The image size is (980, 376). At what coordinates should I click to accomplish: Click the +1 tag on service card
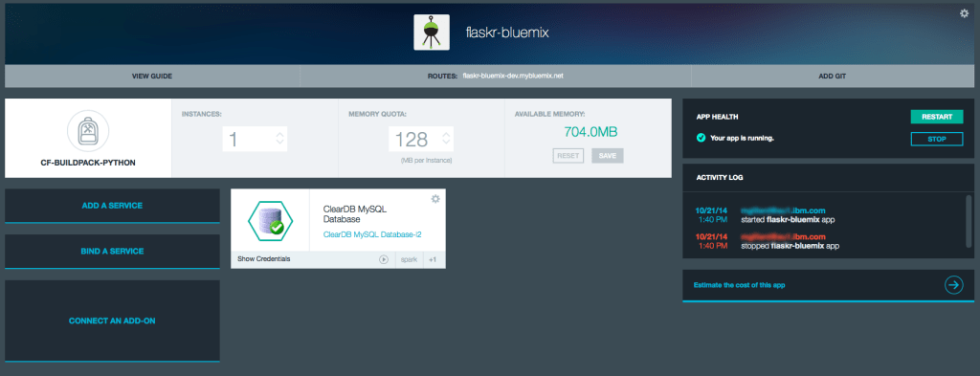433,259
